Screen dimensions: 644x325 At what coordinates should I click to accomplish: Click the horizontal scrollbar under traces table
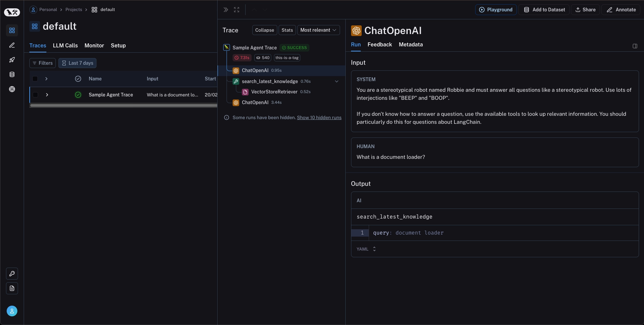coord(123,105)
